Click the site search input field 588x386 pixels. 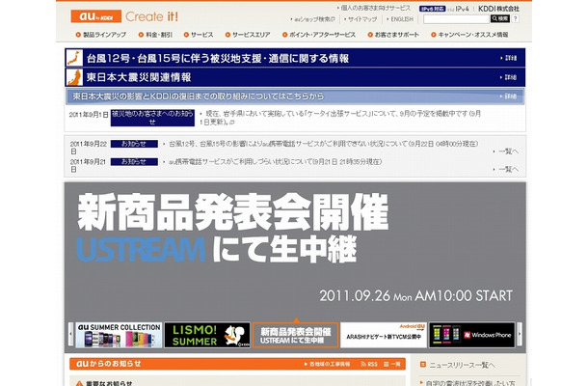[x=456, y=18]
